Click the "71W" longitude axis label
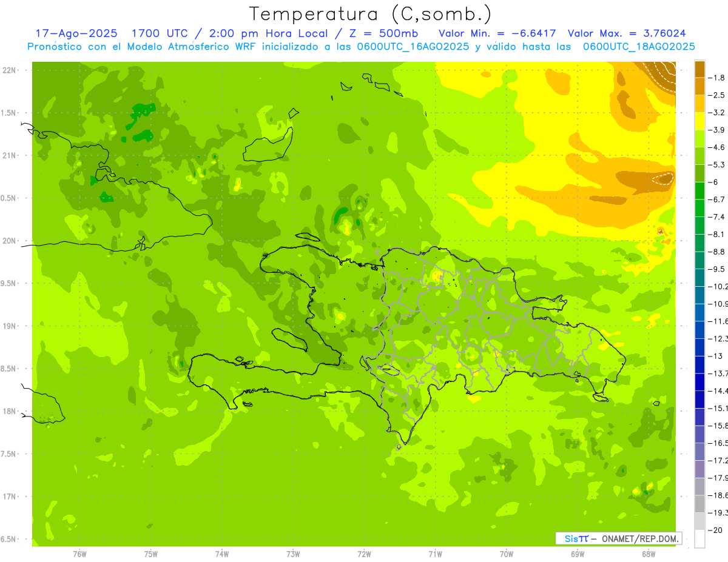728x562 pixels. (435, 554)
